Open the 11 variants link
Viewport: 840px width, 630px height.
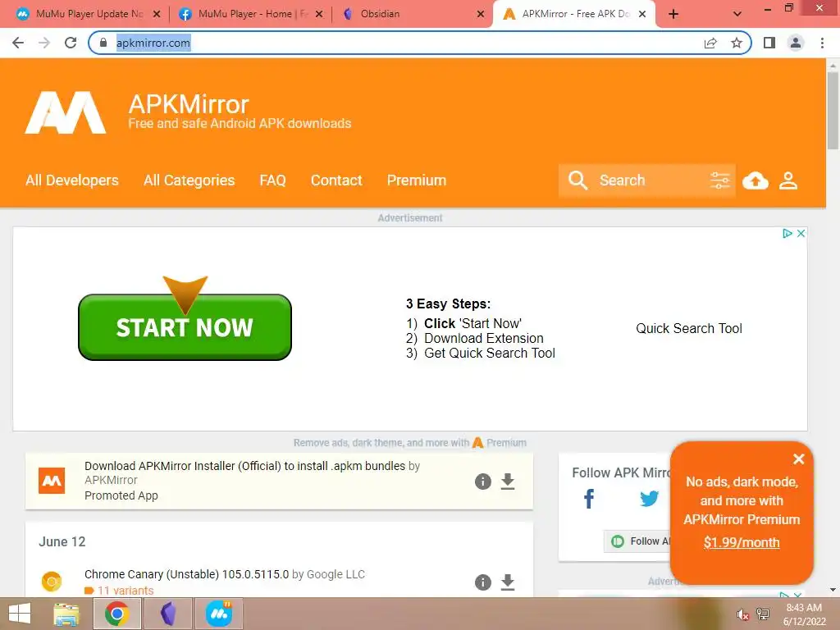click(126, 591)
